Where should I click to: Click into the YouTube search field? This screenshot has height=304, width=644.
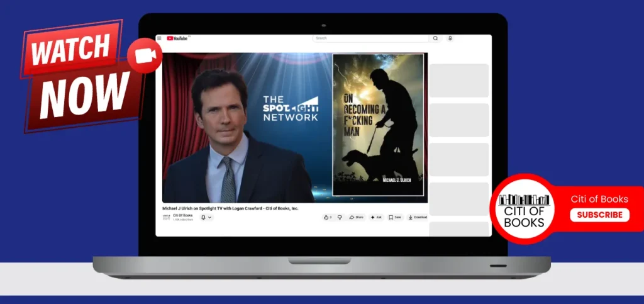point(371,38)
